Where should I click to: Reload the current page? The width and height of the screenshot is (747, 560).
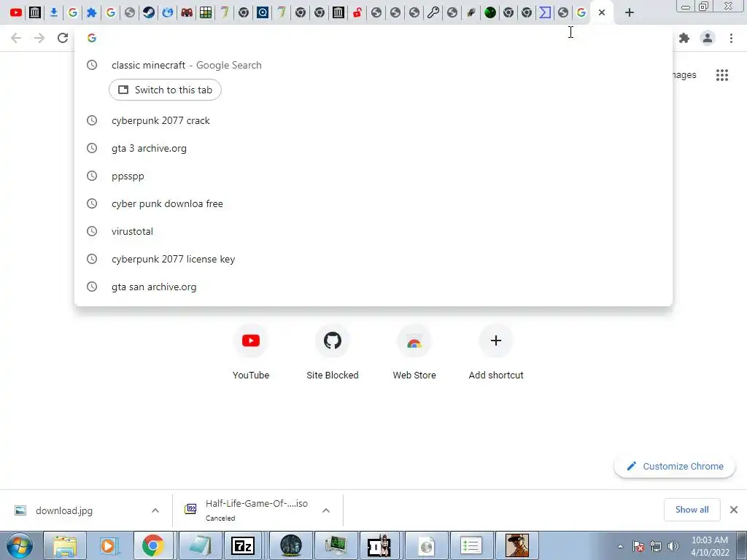coord(63,38)
